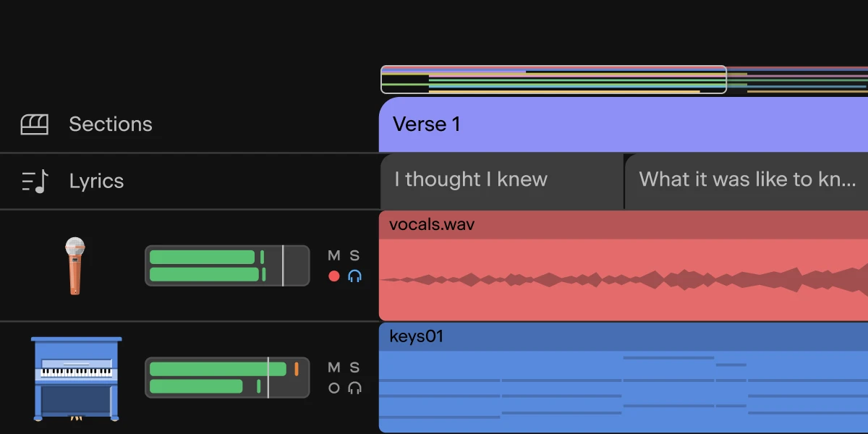Solo the keys track with S
The height and width of the screenshot is (434, 868).
click(x=354, y=367)
